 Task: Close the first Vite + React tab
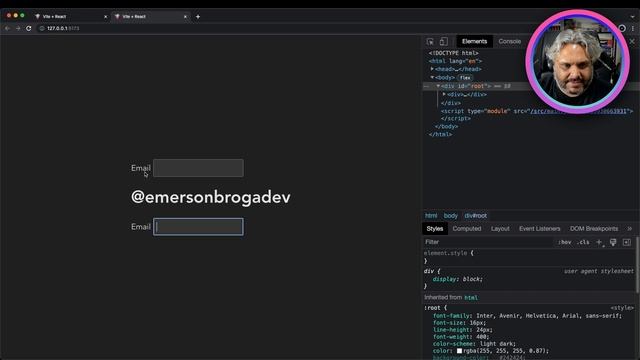tap(105, 17)
